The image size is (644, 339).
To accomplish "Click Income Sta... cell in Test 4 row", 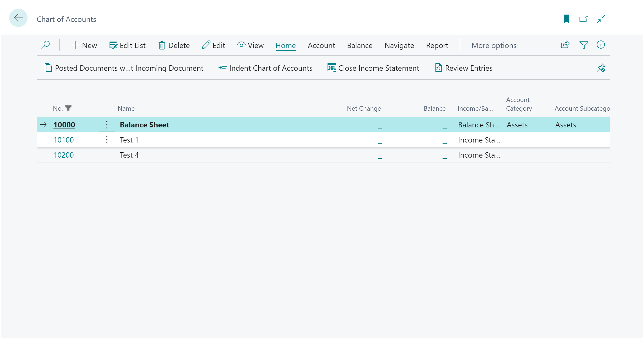I will [479, 155].
